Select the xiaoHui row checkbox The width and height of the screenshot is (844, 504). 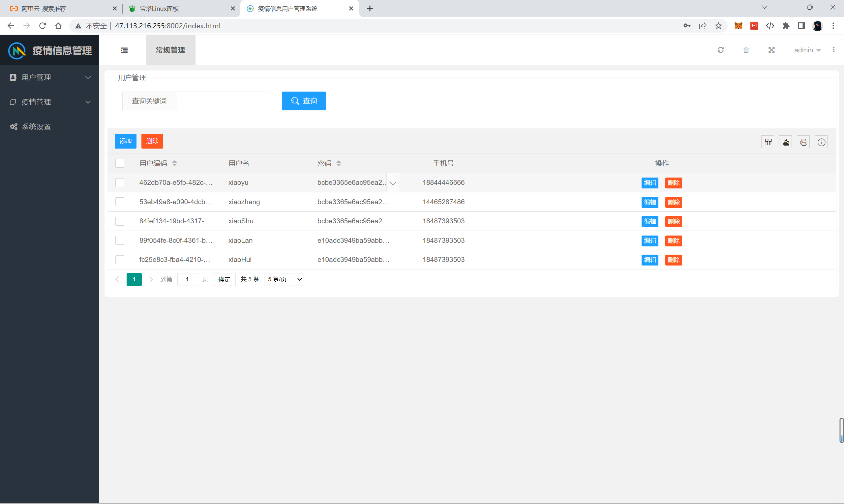coord(120,260)
